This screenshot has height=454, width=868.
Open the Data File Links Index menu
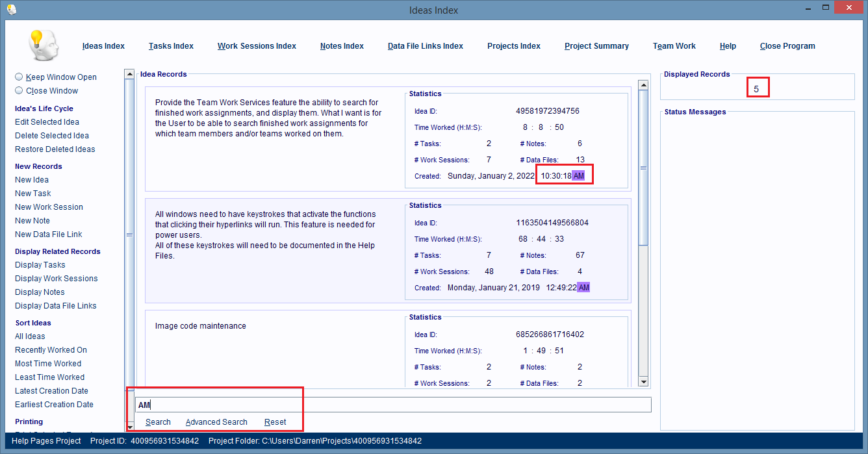(x=426, y=46)
